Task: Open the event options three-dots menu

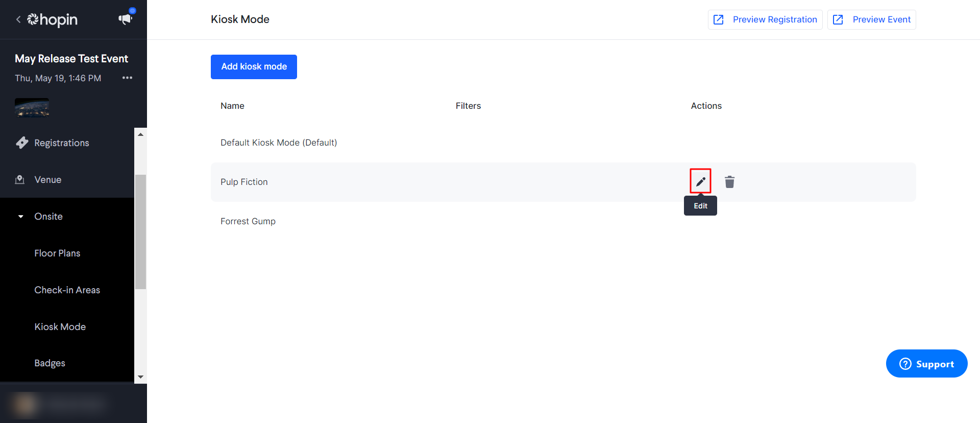Action: pyautogui.click(x=127, y=78)
